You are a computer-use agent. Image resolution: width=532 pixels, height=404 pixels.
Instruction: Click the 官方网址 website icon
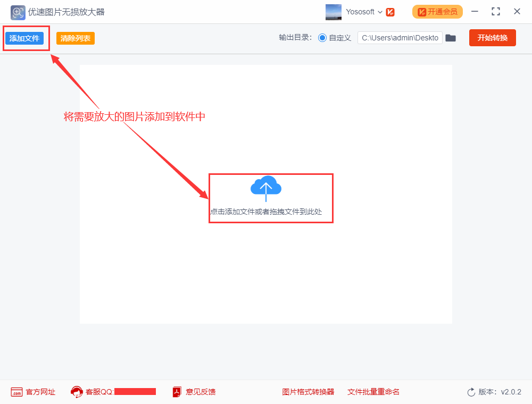pos(16,392)
